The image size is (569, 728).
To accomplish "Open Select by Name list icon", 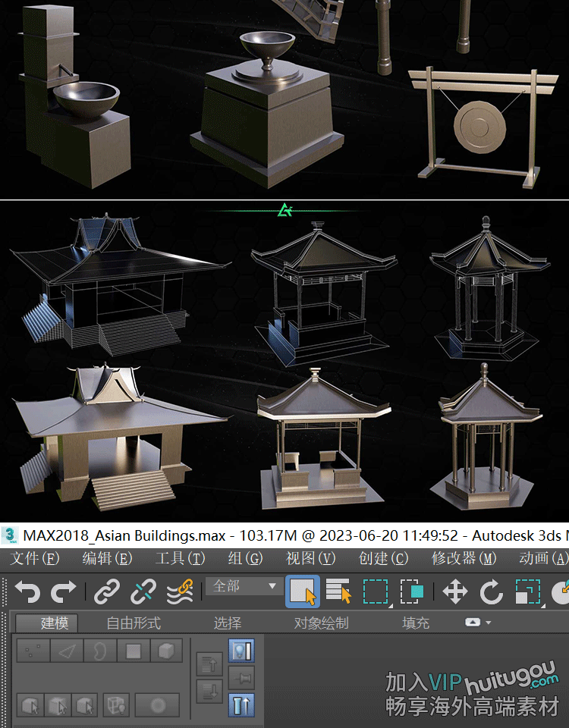I will [338, 591].
